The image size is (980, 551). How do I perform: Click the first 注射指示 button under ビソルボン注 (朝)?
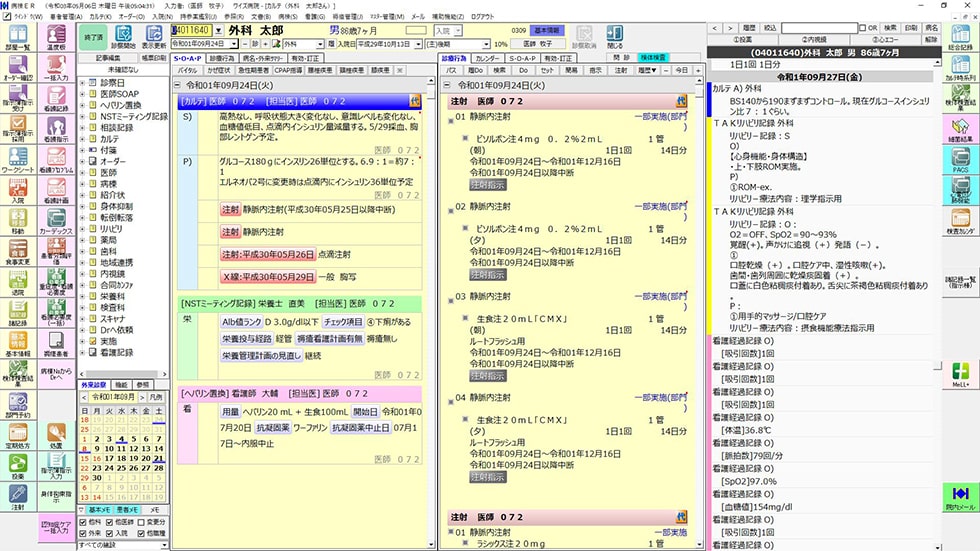tap(488, 185)
